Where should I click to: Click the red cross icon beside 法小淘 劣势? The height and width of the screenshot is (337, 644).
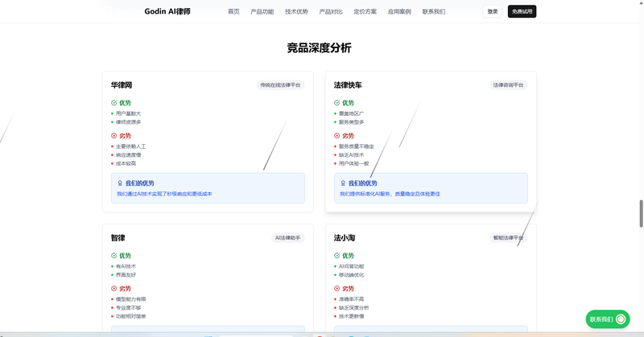(x=336, y=289)
